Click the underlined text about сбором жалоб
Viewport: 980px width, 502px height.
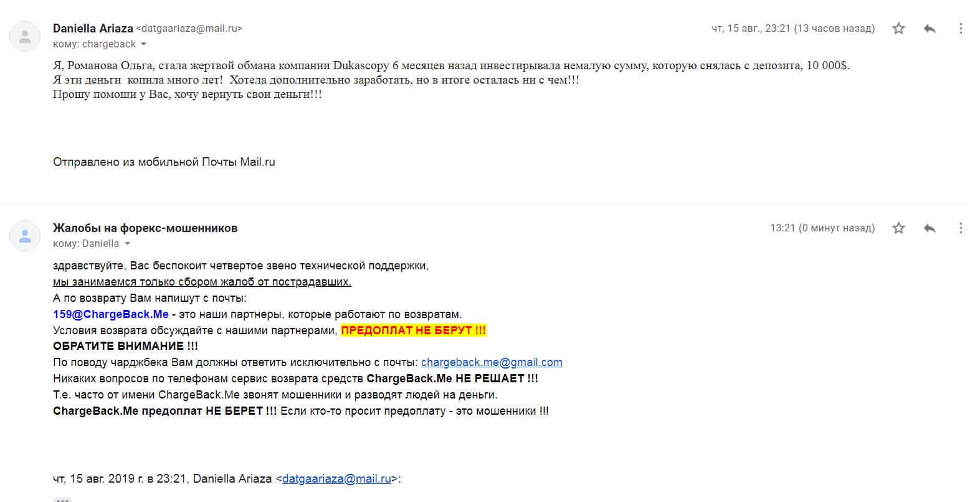click(x=202, y=282)
